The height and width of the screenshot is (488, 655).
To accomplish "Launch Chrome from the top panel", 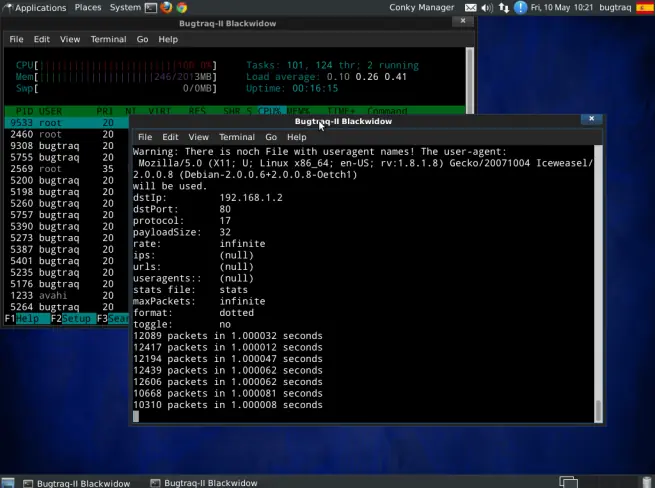I will tap(182, 8).
